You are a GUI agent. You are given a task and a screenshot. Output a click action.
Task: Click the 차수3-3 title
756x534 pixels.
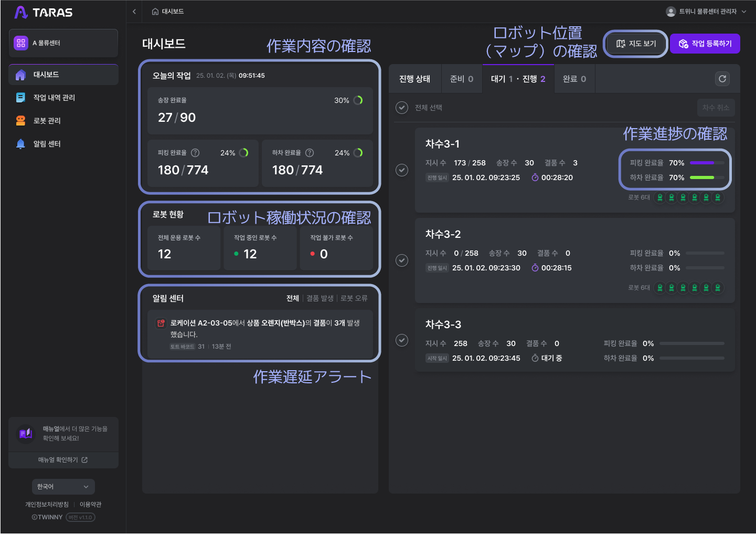443,324
